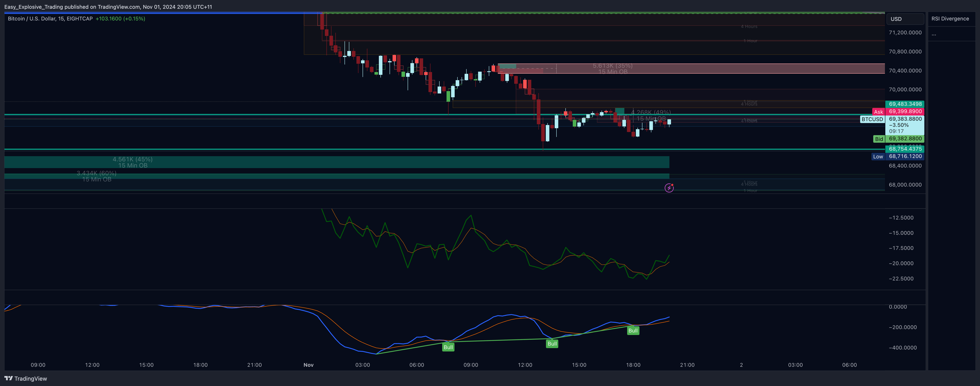
Task: Click the −400.0000 oscillator scale value
Action: (902, 347)
